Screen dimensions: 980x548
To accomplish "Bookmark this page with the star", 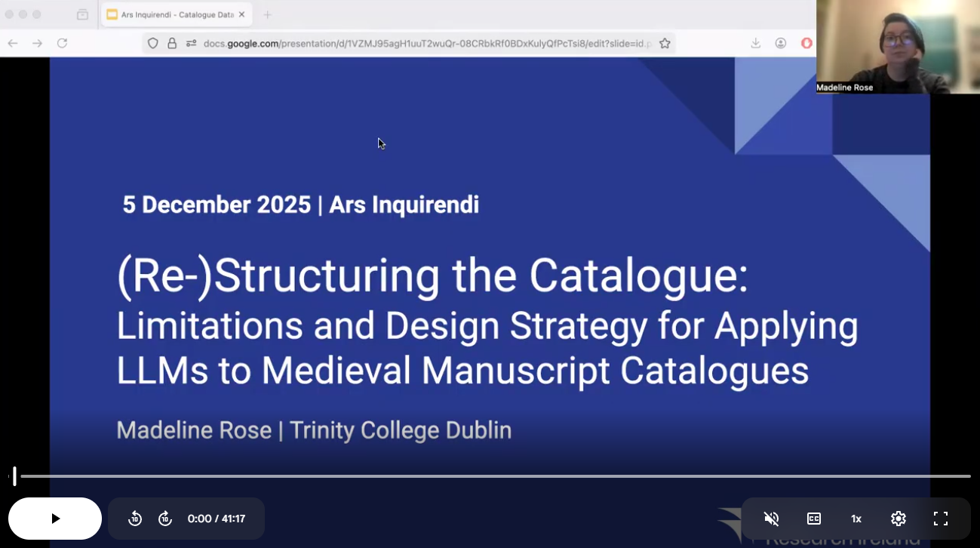I will [x=665, y=43].
